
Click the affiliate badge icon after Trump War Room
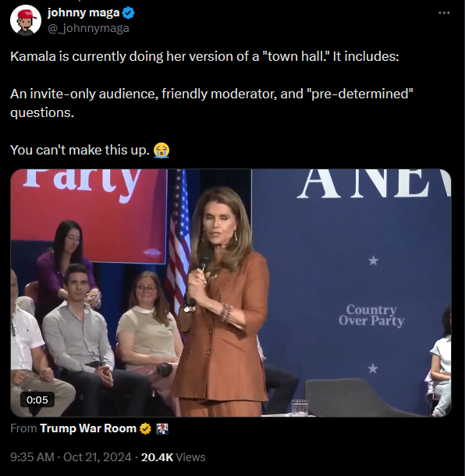pyautogui.click(x=162, y=428)
